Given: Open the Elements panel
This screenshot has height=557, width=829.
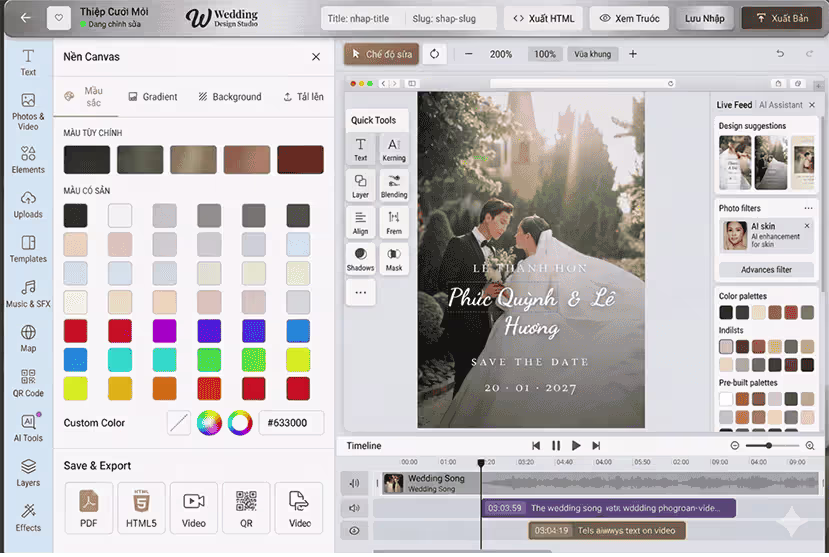Looking at the screenshot, I should (x=28, y=160).
